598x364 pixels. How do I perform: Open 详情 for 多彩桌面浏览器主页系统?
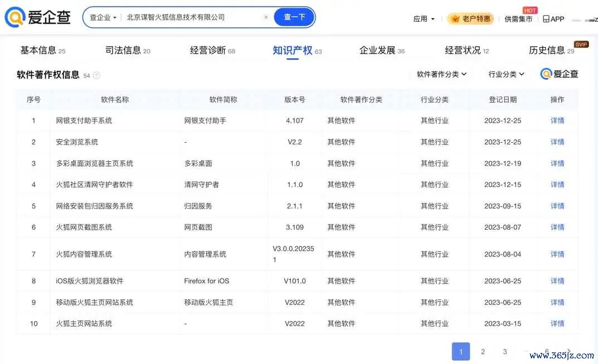click(x=557, y=163)
